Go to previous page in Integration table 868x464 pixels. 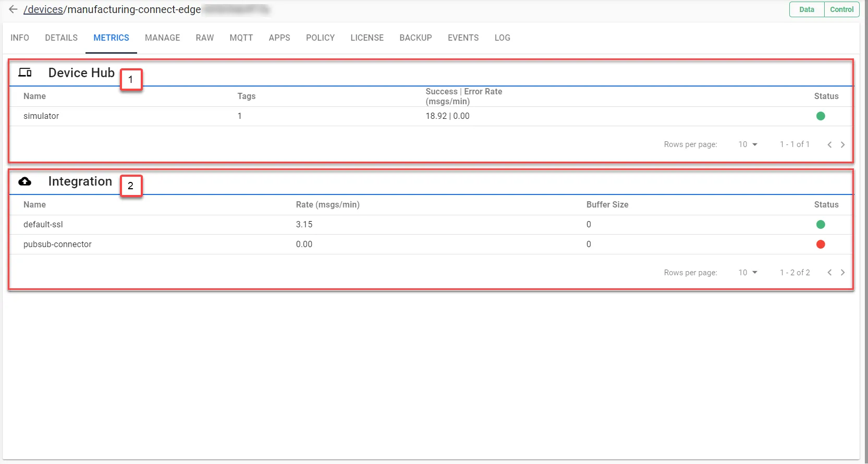coord(829,273)
